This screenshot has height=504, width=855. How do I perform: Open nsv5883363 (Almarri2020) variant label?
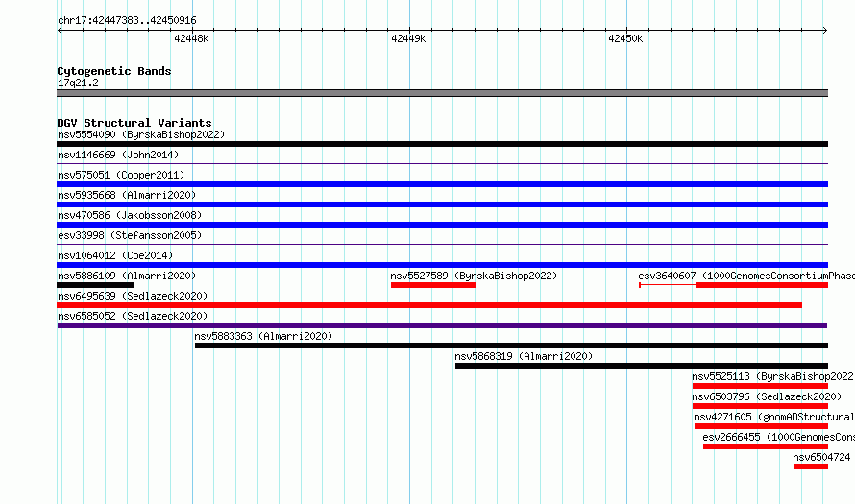point(263,336)
